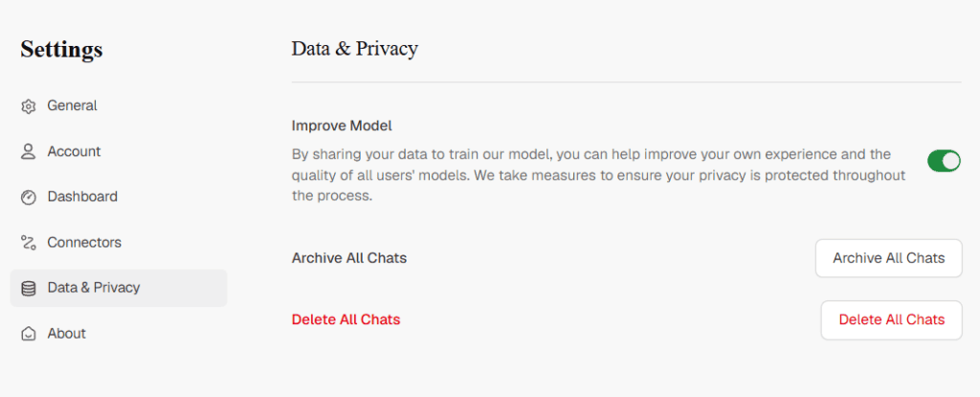Click the Account person icon

28,152
